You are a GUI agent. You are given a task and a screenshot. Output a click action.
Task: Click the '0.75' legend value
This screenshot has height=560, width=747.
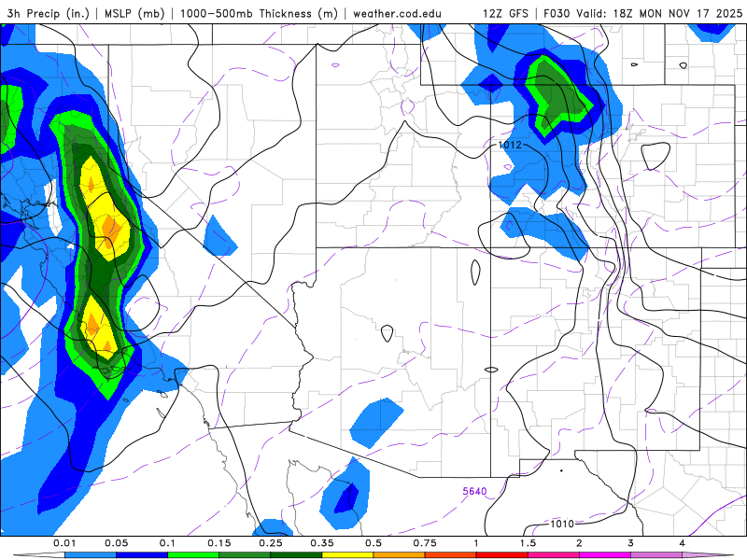[425, 543]
